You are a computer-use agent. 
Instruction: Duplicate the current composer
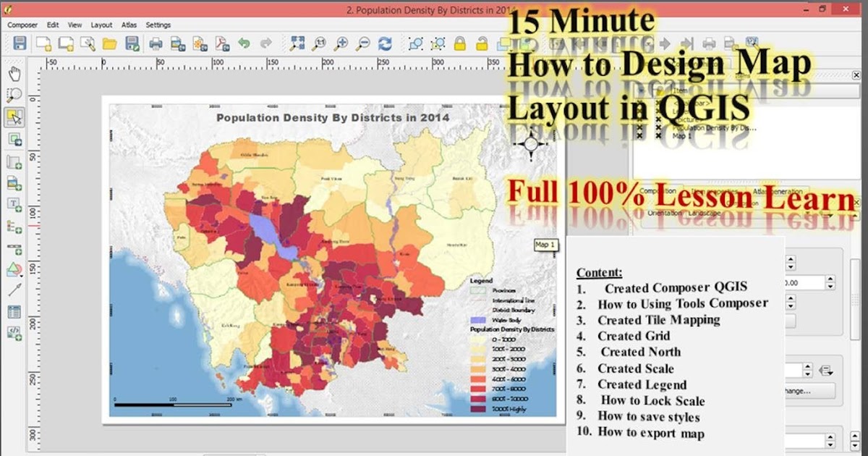click(x=66, y=43)
